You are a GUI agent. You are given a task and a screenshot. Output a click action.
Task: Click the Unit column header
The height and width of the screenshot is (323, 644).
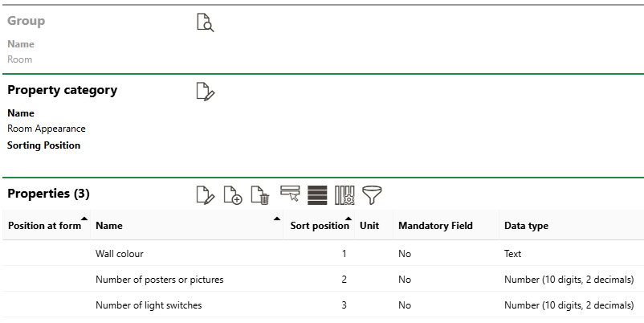click(373, 225)
